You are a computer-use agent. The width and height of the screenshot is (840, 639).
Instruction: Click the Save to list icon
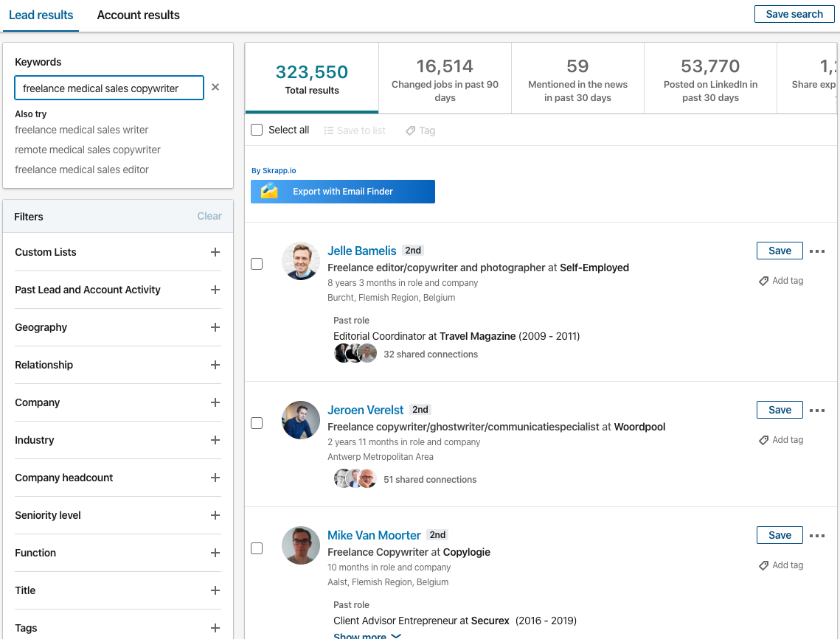pyautogui.click(x=328, y=130)
